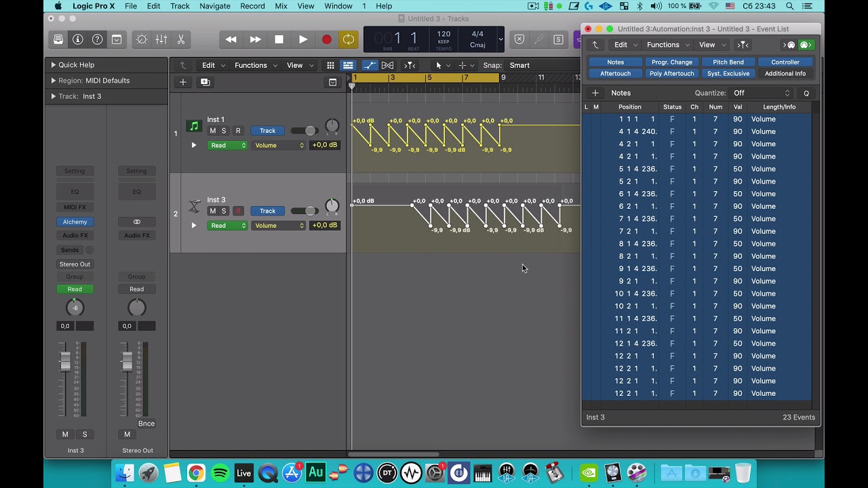
Task: Click the Toolbar toggle button
Action: pos(117,39)
